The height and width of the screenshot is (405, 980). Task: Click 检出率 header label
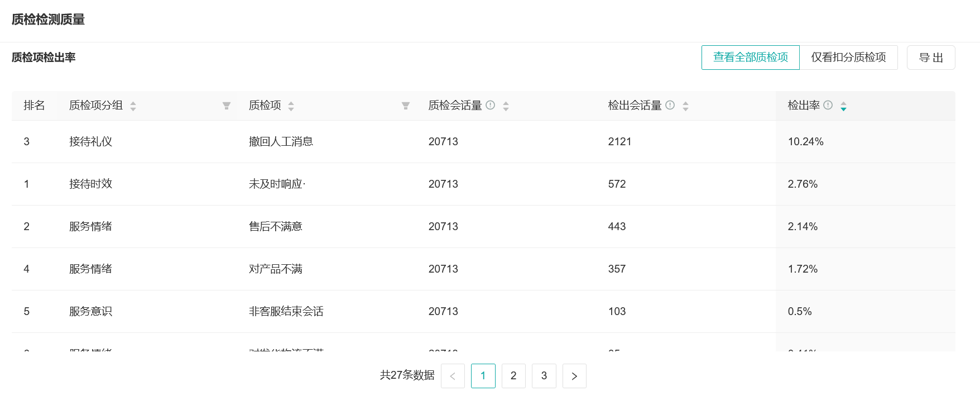coord(804,106)
